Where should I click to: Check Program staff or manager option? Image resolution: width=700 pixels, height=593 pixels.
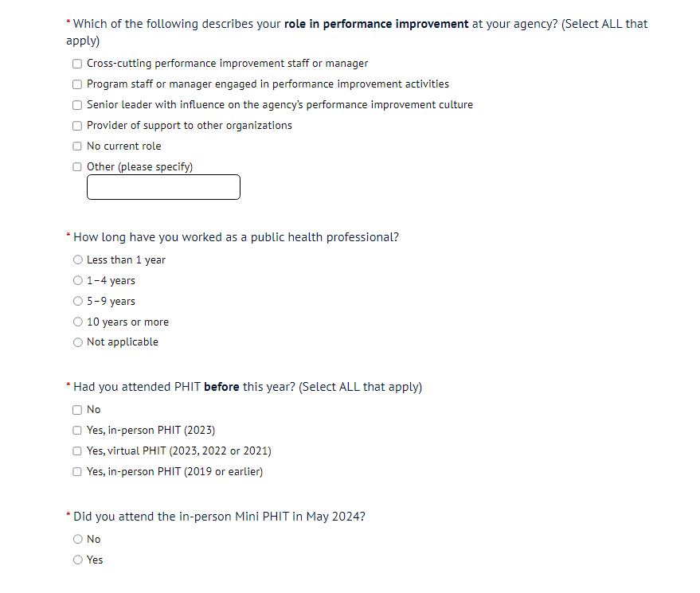[77, 84]
